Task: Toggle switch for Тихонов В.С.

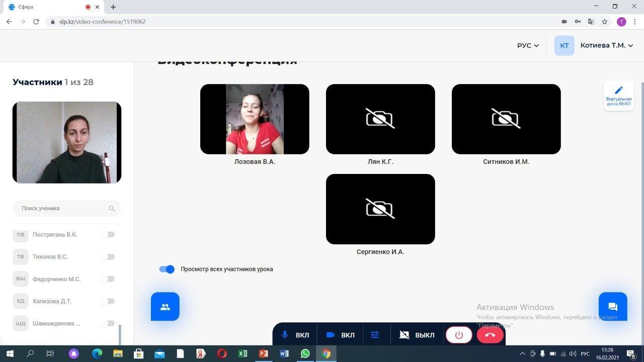Action: (107, 257)
